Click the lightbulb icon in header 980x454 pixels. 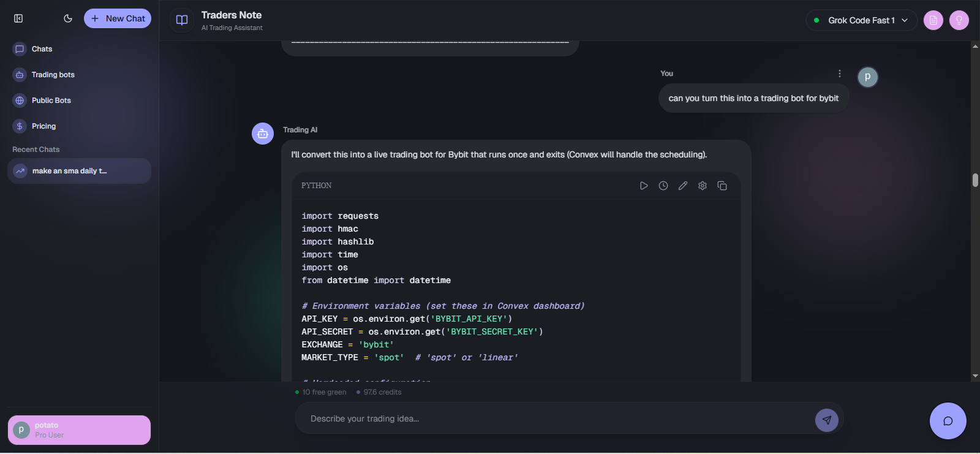pyautogui.click(x=959, y=20)
